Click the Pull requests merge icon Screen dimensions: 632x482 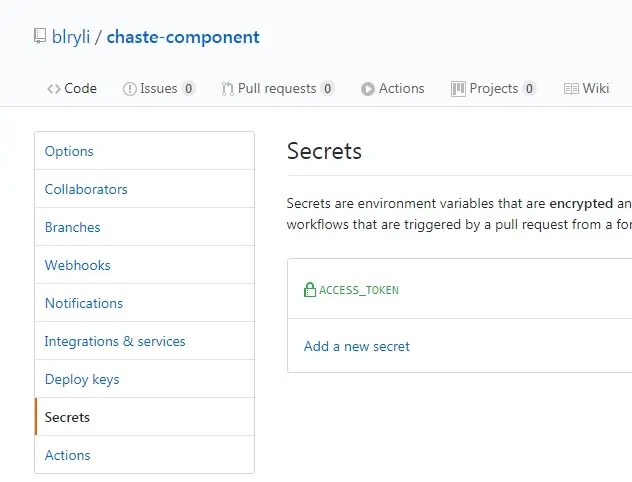(228, 89)
